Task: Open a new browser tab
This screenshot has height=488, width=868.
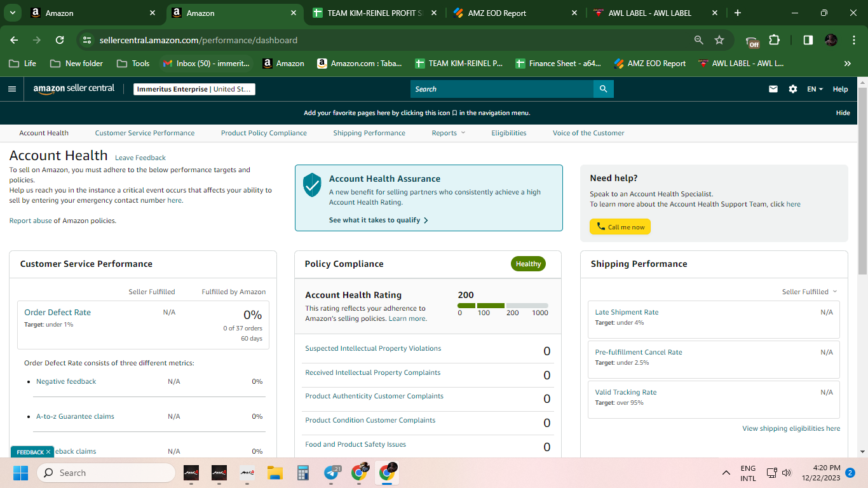Action: click(x=738, y=13)
